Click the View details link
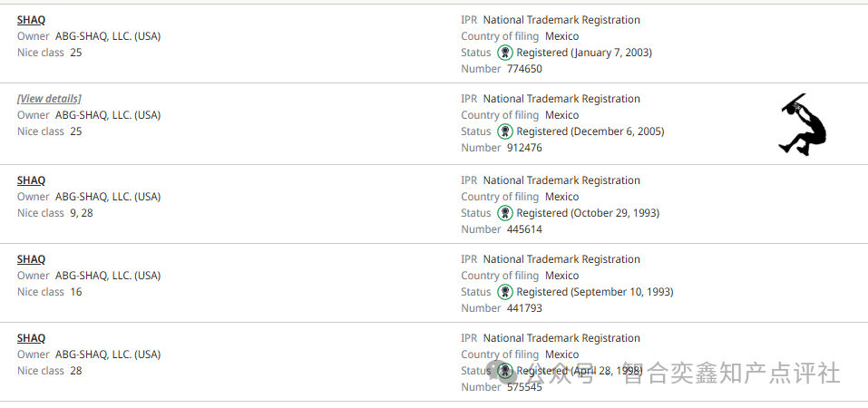 49,99
